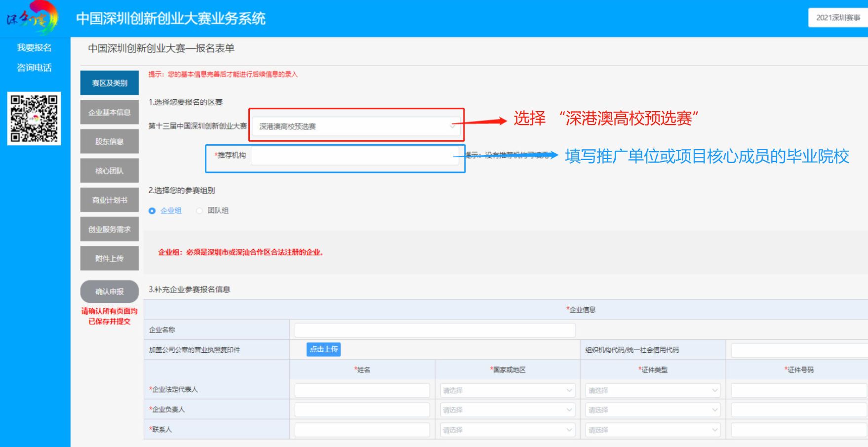Screen dimensions: 868x447
Task: Go to the 股东信息 tab
Action: tap(110, 142)
